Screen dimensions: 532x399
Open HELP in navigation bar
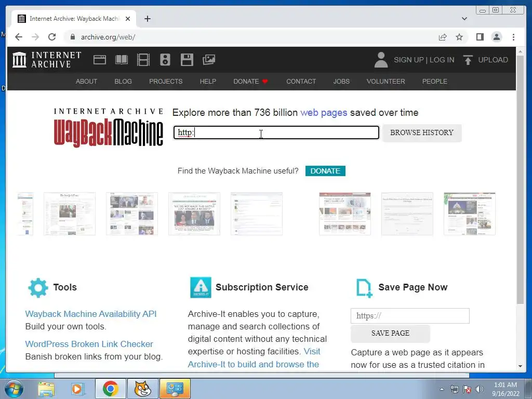(x=208, y=82)
